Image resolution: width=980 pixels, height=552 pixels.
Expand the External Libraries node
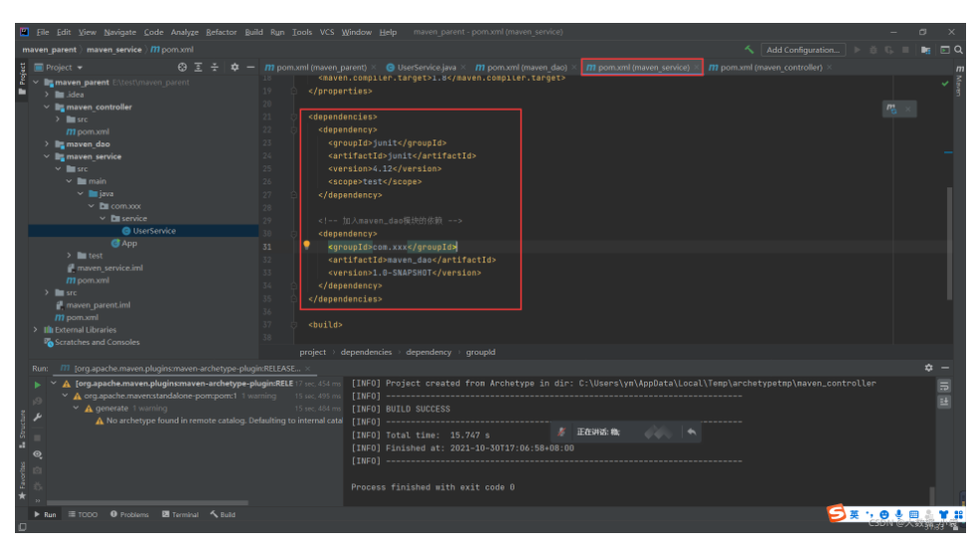tap(37, 330)
